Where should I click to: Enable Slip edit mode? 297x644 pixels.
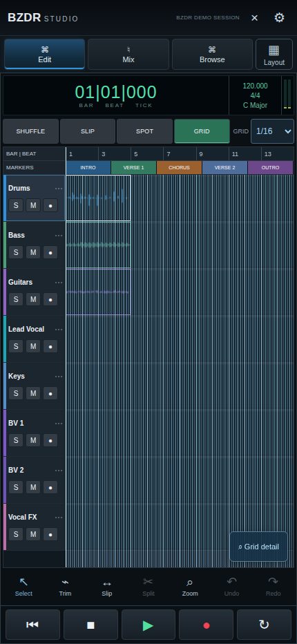[x=88, y=131]
